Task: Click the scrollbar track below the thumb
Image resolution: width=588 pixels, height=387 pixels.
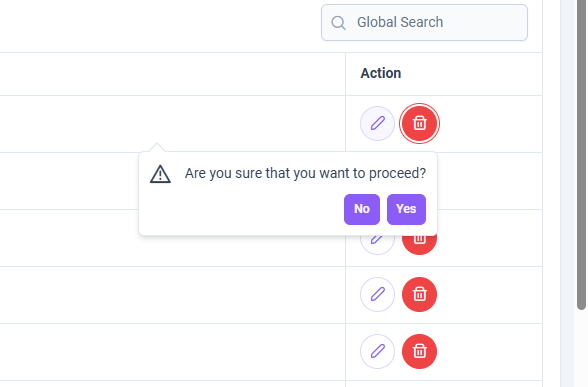Action: [581, 349]
